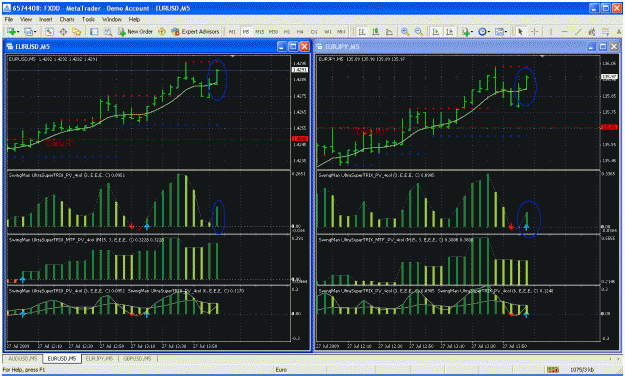
Task: Open the Help menu
Action: pos(134,19)
